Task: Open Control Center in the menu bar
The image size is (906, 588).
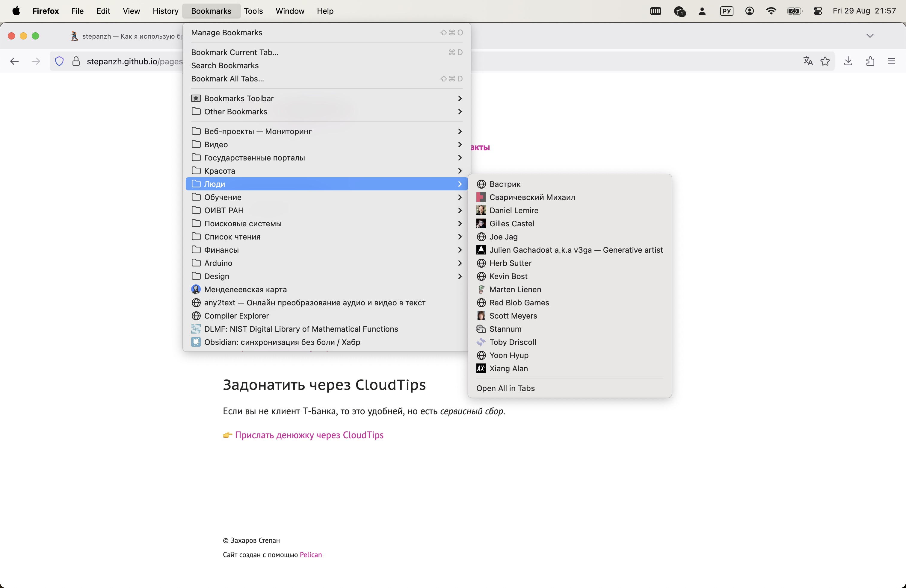Action: pyautogui.click(x=818, y=11)
